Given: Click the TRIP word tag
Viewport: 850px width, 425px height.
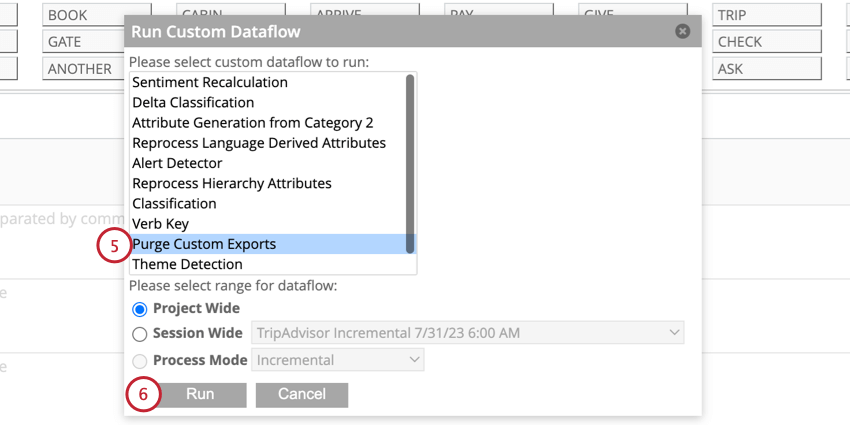Looking at the screenshot, I should (766, 15).
